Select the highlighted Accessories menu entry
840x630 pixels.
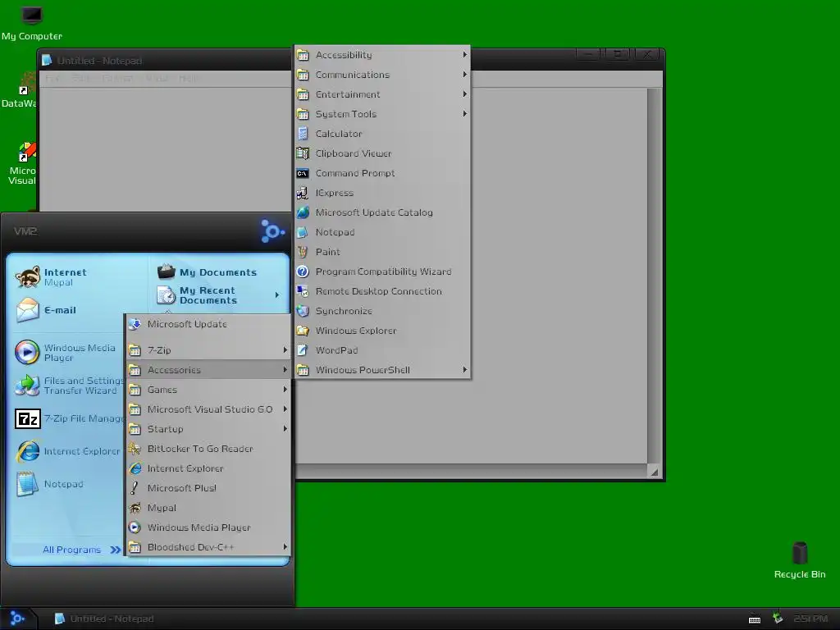pos(209,370)
